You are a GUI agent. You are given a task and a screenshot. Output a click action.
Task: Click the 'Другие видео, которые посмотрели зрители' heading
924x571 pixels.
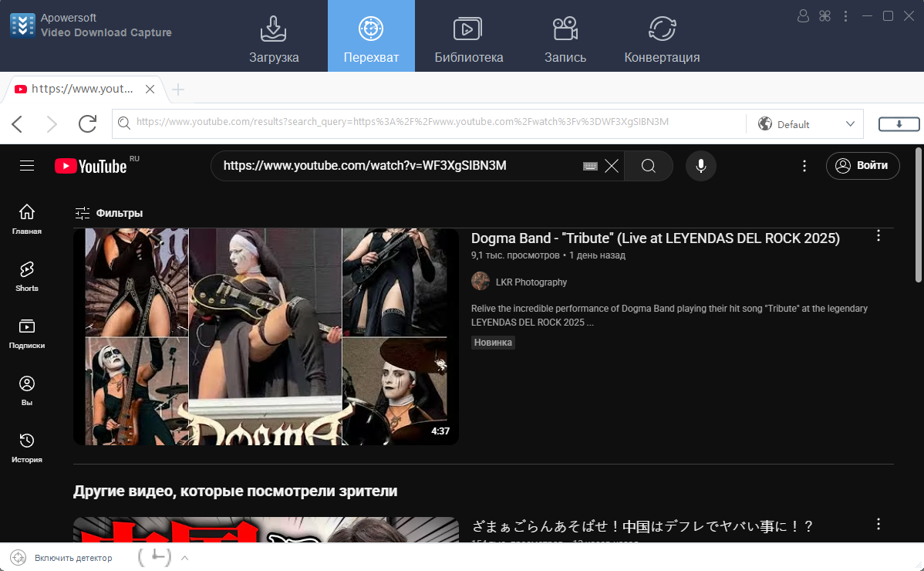coord(235,491)
